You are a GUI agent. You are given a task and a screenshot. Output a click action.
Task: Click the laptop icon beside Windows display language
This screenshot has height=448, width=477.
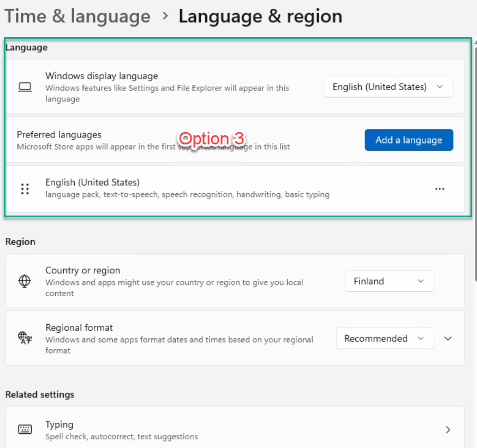(x=25, y=87)
